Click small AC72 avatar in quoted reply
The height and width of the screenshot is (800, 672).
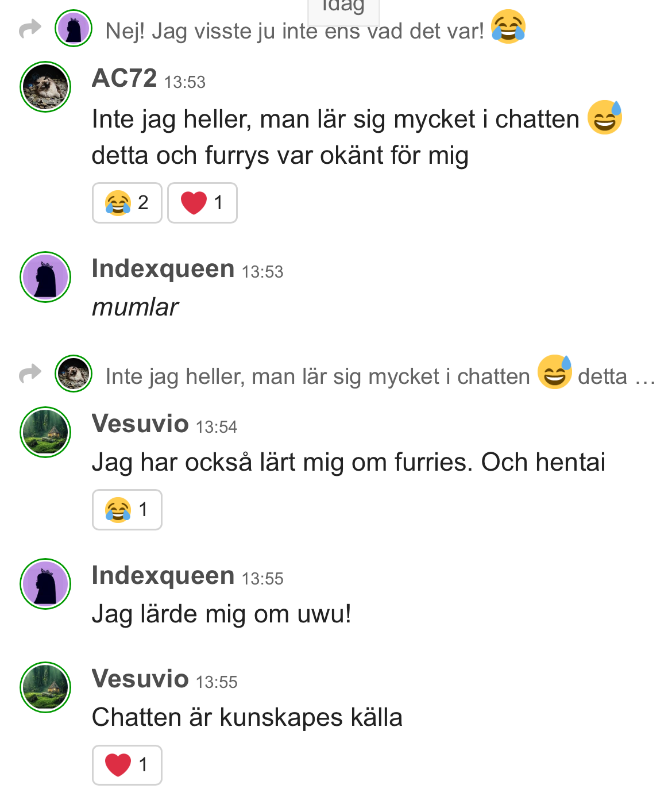pos(74,374)
